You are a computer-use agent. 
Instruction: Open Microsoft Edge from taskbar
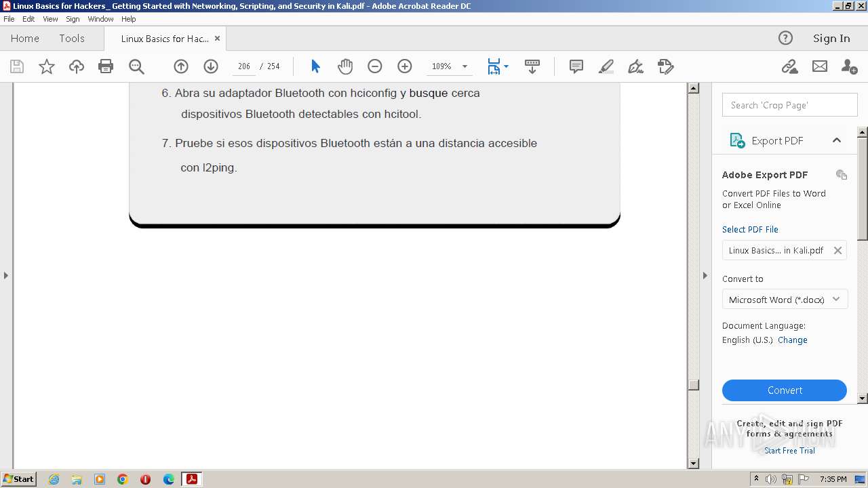point(169,479)
